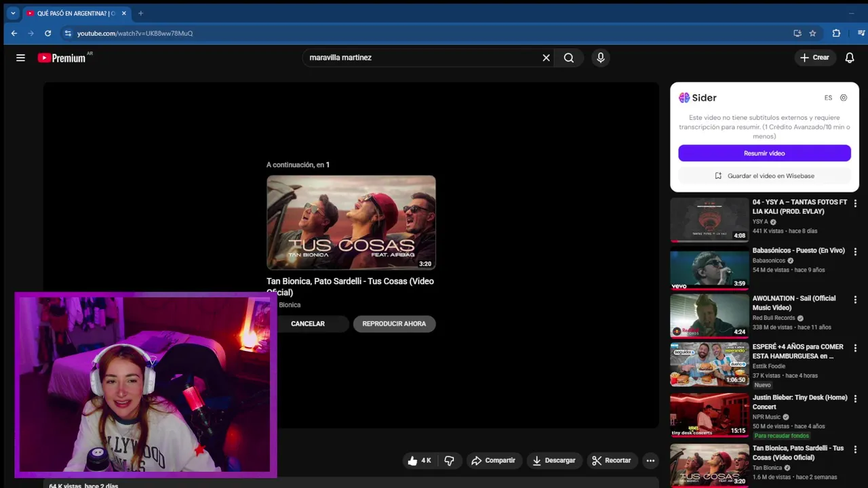Open YSY A Tantas Fotos video thumbnail
868x488 pixels.
pyautogui.click(x=709, y=220)
